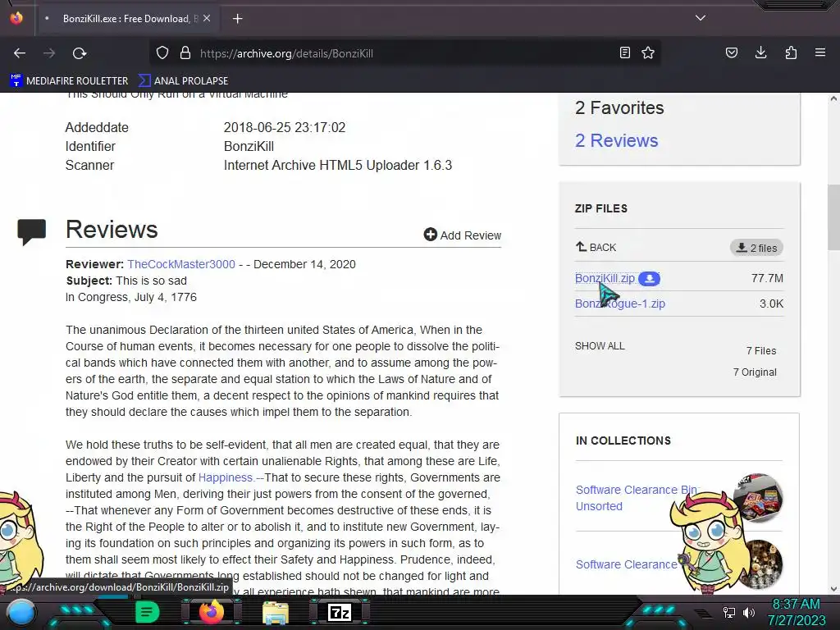Switch to Firefox in the taskbar
The height and width of the screenshot is (630, 840).
tap(211, 612)
